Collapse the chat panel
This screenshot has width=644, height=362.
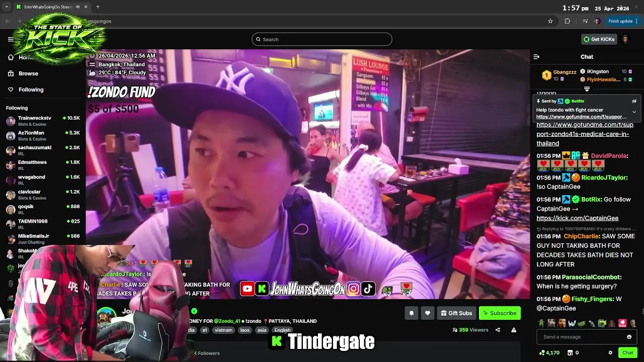coord(536,57)
